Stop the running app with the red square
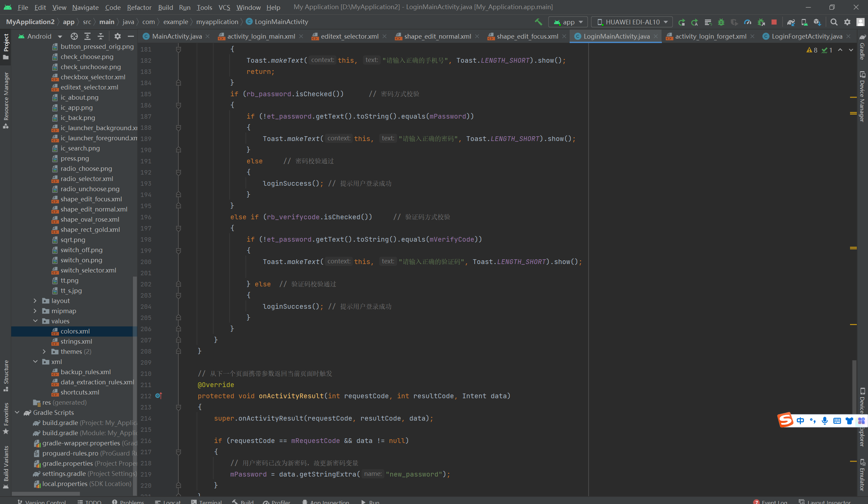Viewport: 868px width, 504px height. coord(774,22)
